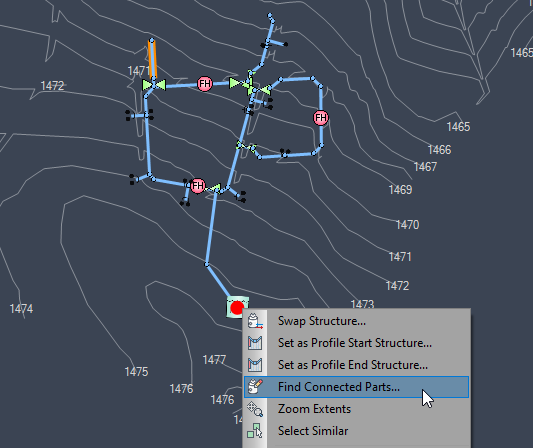
Task: Select Set as Profile End Structure
Action: 357,365
